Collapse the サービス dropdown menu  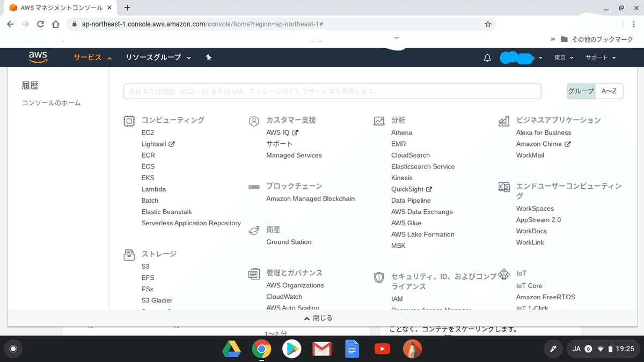pos(93,57)
